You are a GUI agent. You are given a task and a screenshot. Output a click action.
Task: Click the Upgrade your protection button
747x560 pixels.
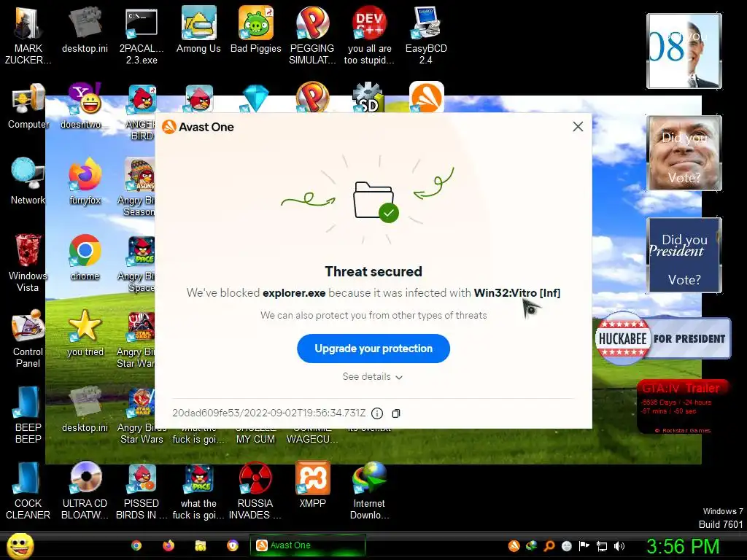coord(373,349)
